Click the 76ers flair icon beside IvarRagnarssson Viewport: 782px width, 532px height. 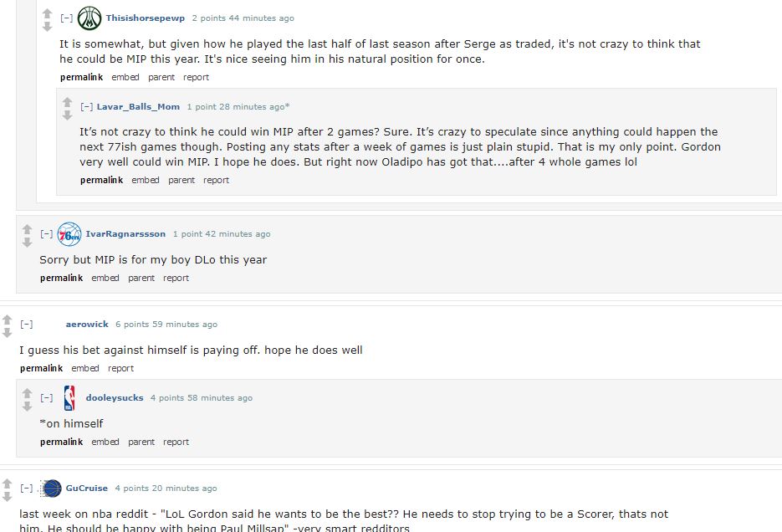(69, 234)
